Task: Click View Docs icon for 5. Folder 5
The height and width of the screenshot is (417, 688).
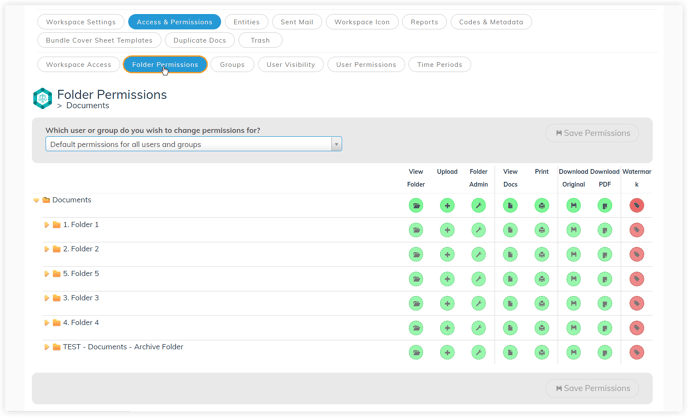Action: pos(510,279)
